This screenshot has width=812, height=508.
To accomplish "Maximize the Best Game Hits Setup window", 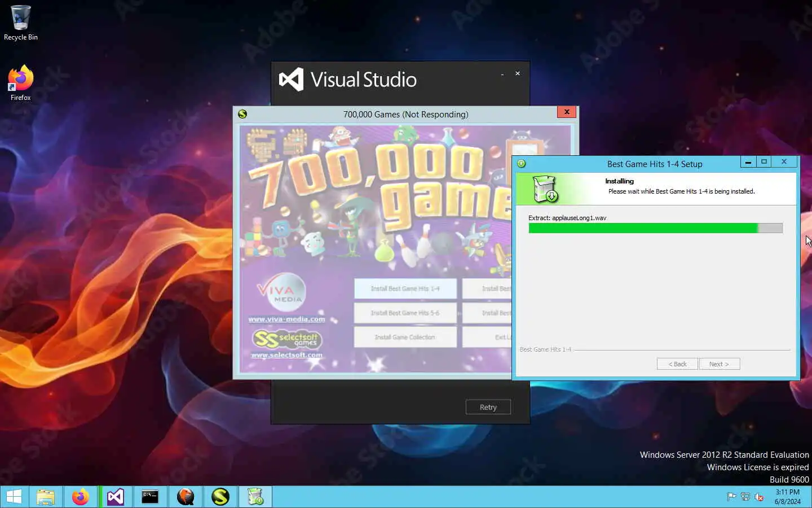I will (x=764, y=162).
